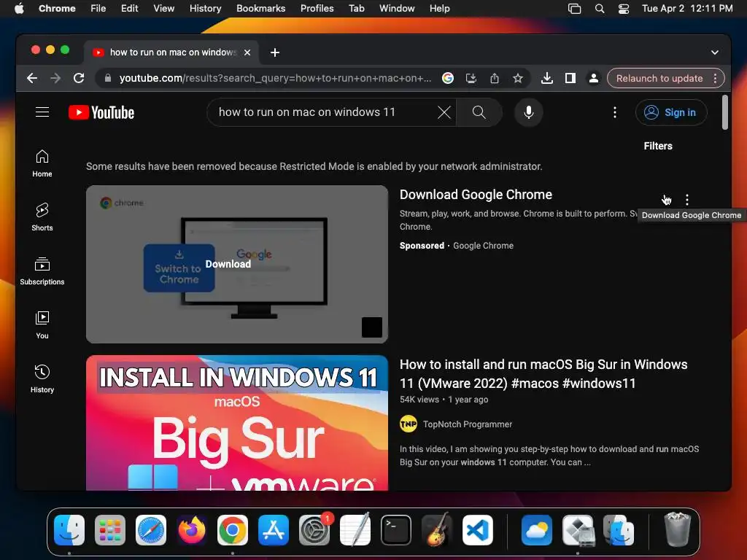Open Terminal from the Dock
This screenshot has width=747, height=560.
click(x=396, y=530)
